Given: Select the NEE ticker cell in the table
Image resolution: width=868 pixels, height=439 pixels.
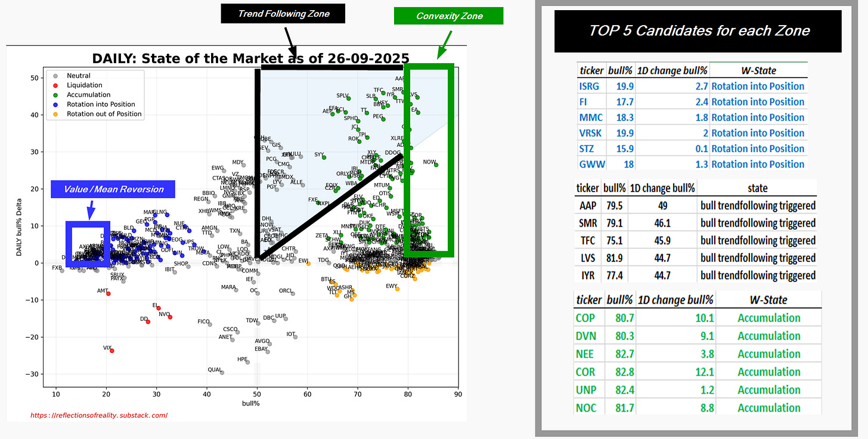Looking at the screenshot, I should pyautogui.click(x=585, y=354).
